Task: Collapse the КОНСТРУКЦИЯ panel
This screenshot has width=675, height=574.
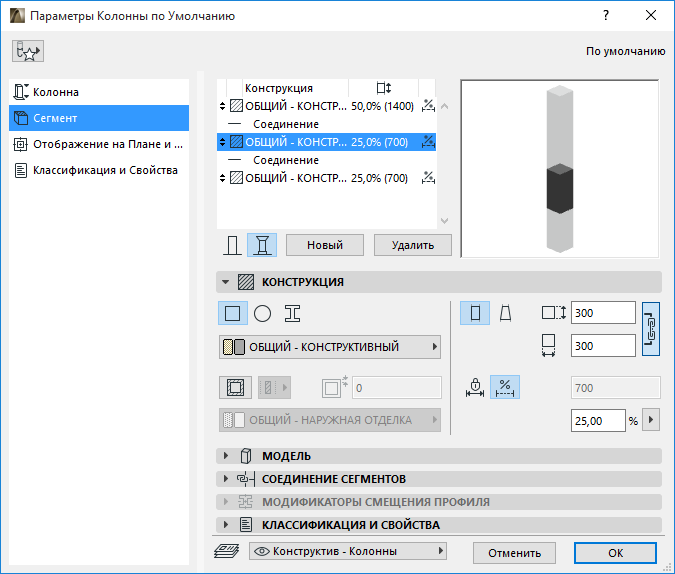Action: 225,282
